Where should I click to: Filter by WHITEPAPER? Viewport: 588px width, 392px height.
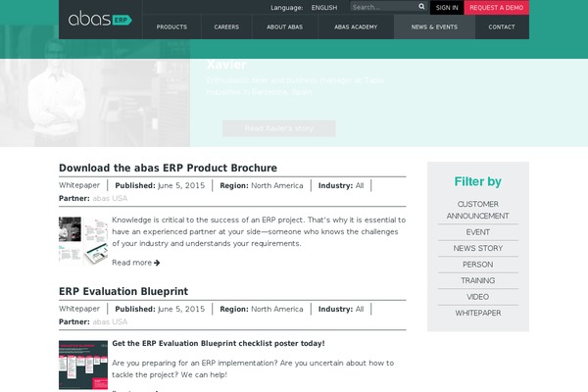point(478,313)
